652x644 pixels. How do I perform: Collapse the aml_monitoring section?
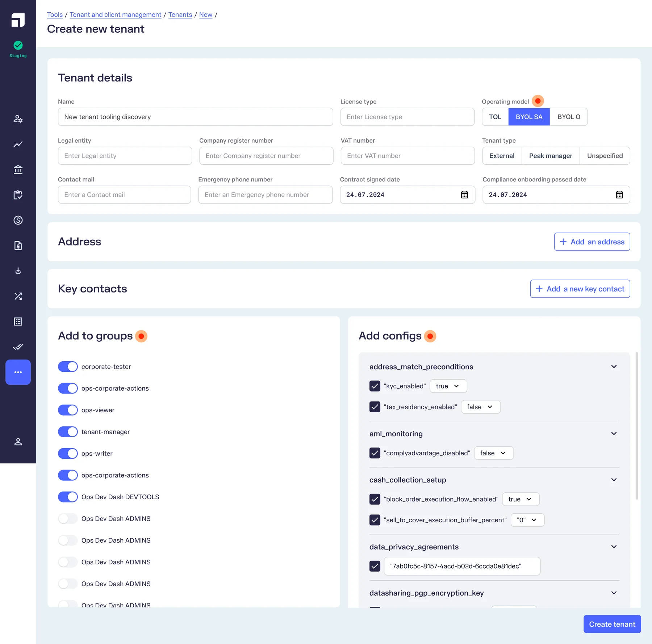click(614, 434)
